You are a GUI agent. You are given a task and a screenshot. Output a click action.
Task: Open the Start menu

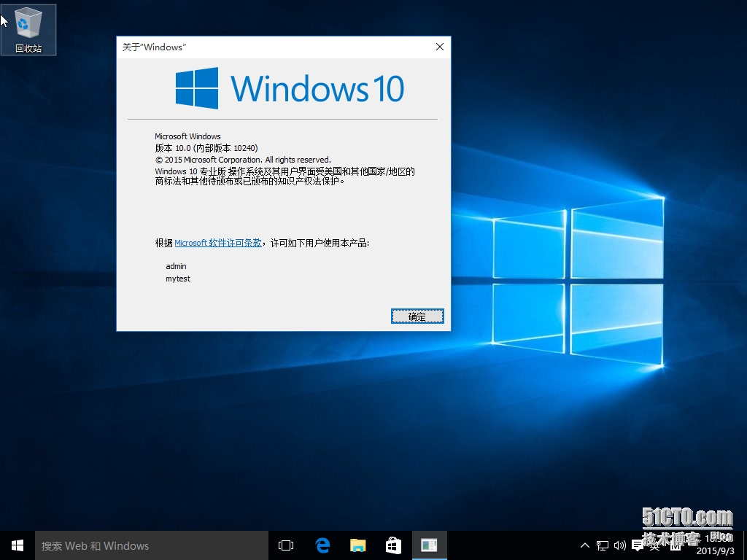18,545
